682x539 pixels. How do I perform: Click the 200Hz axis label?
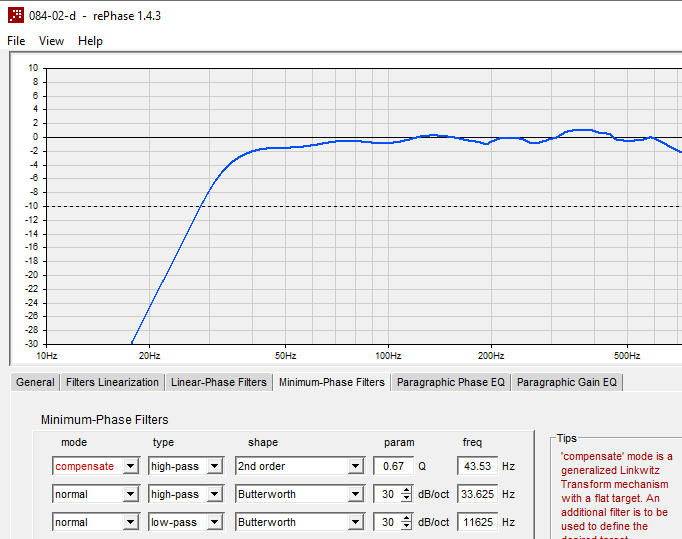pyautogui.click(x=491, y=356)
